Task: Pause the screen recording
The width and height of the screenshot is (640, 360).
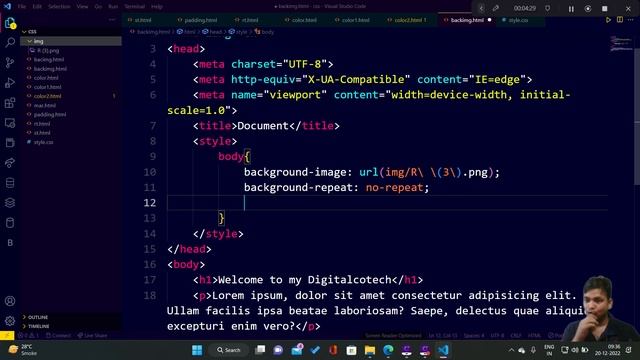Action: click(x=571, y=9)
